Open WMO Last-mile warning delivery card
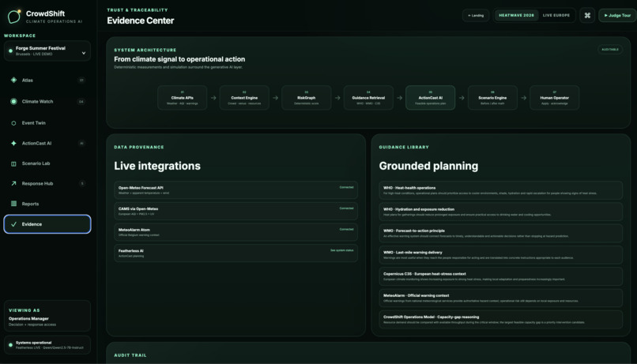The image size is (637, 364). [500, 254]
